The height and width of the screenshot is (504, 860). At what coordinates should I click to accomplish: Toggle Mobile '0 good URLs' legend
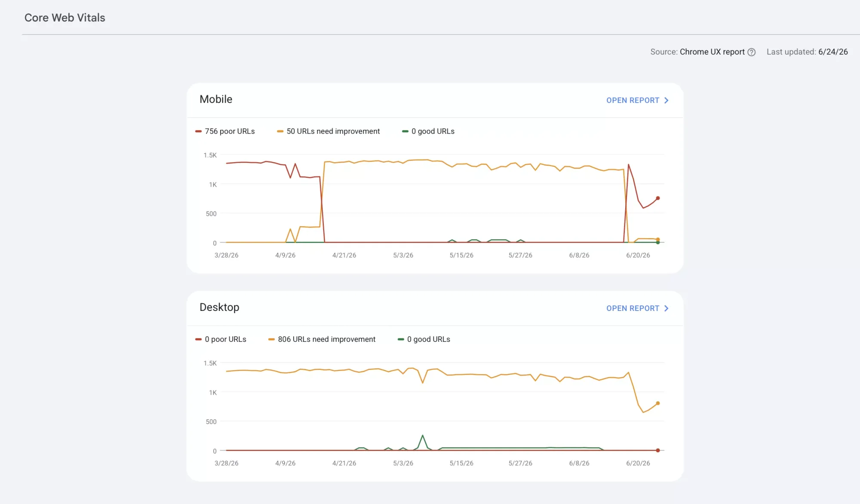coord(428,131)
